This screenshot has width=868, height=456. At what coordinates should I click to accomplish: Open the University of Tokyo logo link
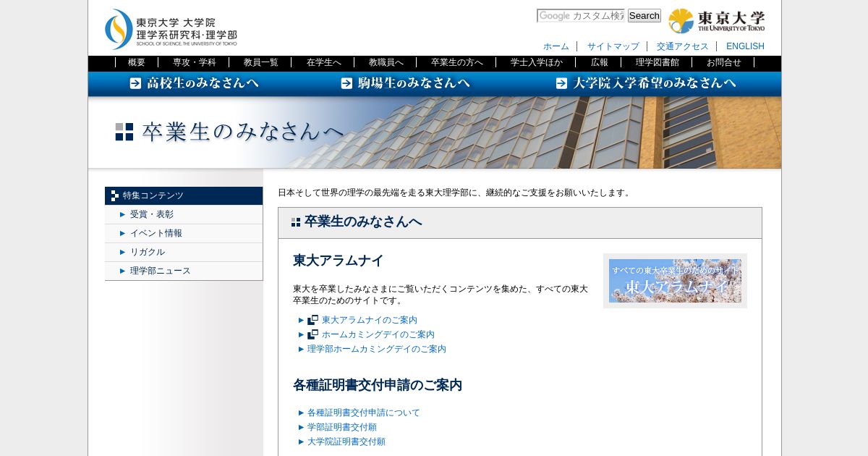pyautogui.click(x=716, y=21)
